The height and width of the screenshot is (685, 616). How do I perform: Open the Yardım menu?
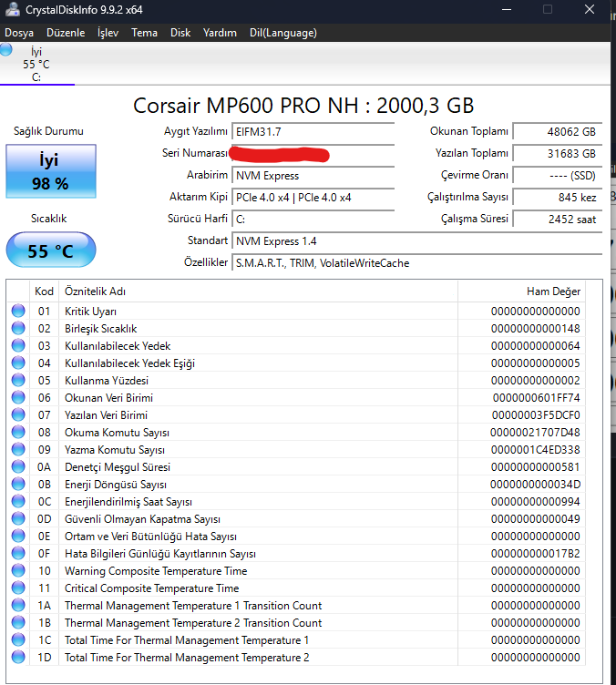point(220,33)
